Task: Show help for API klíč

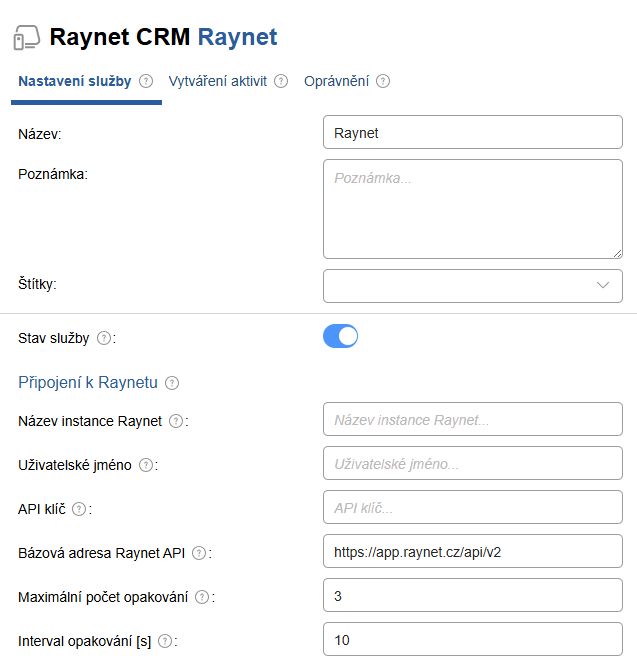Action: (79, 509)
